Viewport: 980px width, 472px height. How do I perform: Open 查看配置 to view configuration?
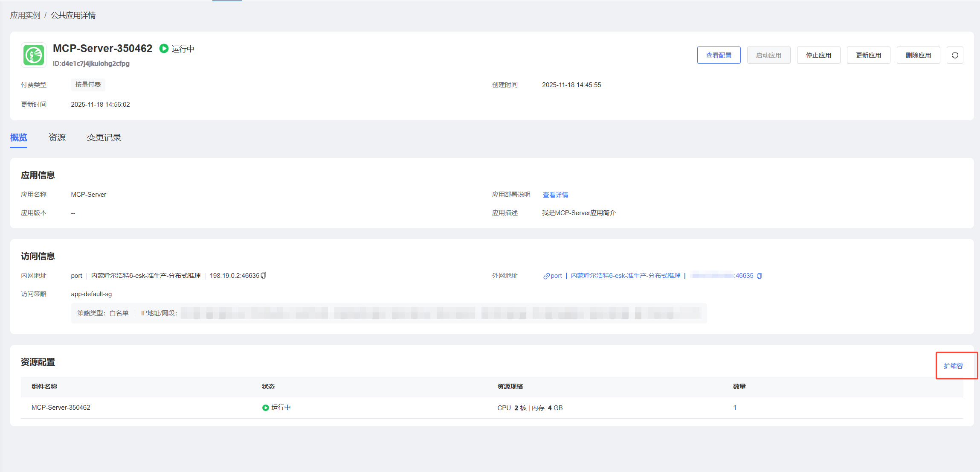(x=719, y=55)
